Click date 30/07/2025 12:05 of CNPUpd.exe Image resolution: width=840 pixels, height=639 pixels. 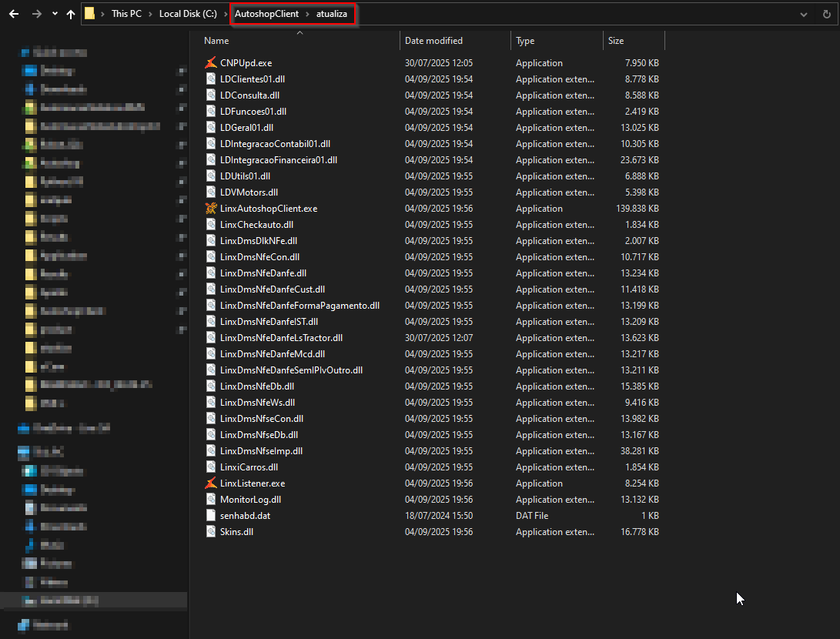[438, 62]
